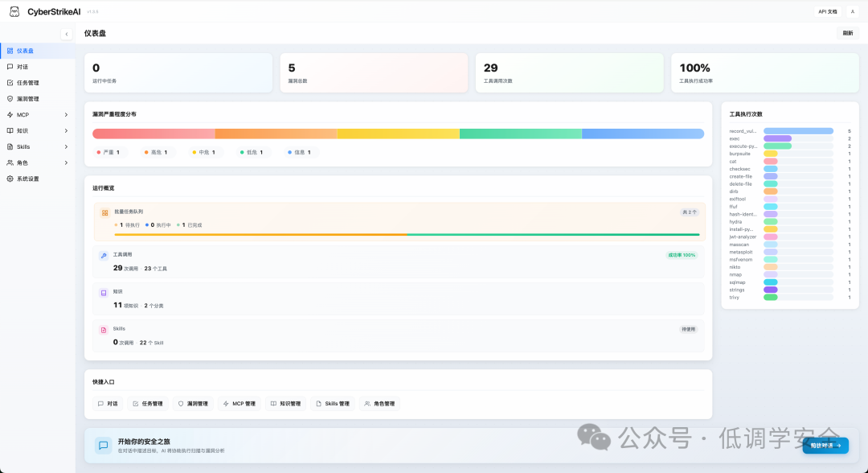Open the MCP 管理 lightning shortcut
This screenshot has width=868, height=473.
tap(240, 404)
